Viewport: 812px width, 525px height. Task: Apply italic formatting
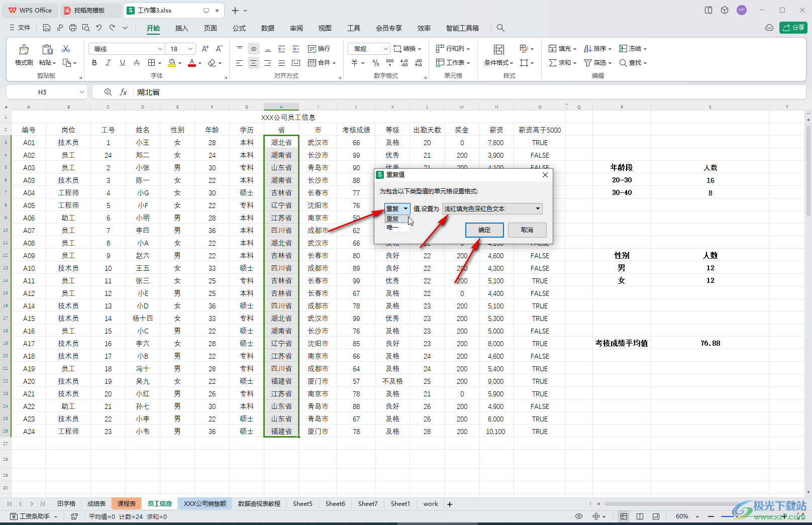point(108,63)
